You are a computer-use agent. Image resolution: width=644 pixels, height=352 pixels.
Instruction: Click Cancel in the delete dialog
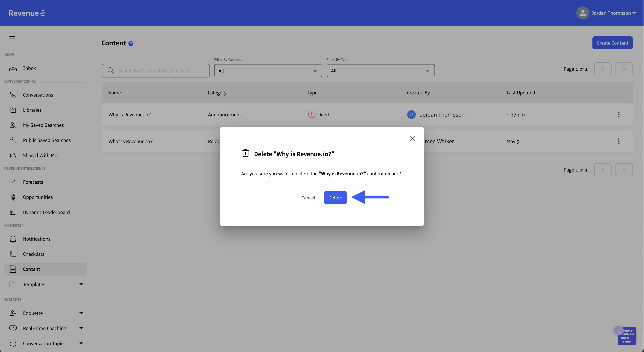tap(308, 197)
